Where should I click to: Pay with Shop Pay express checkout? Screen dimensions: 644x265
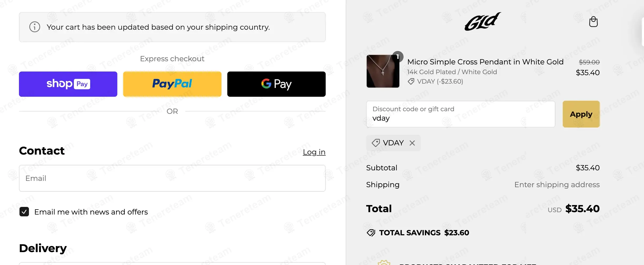point(68,84)
